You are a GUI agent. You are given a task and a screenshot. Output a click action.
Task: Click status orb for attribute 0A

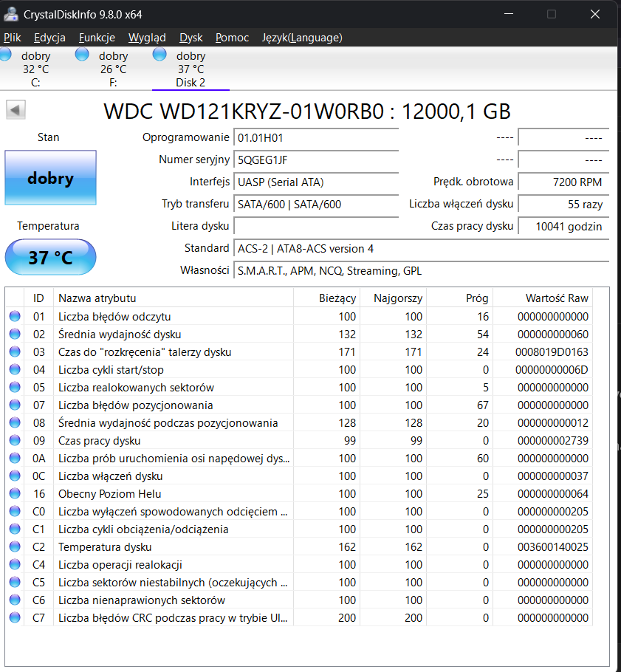click(x=15, y=458)
